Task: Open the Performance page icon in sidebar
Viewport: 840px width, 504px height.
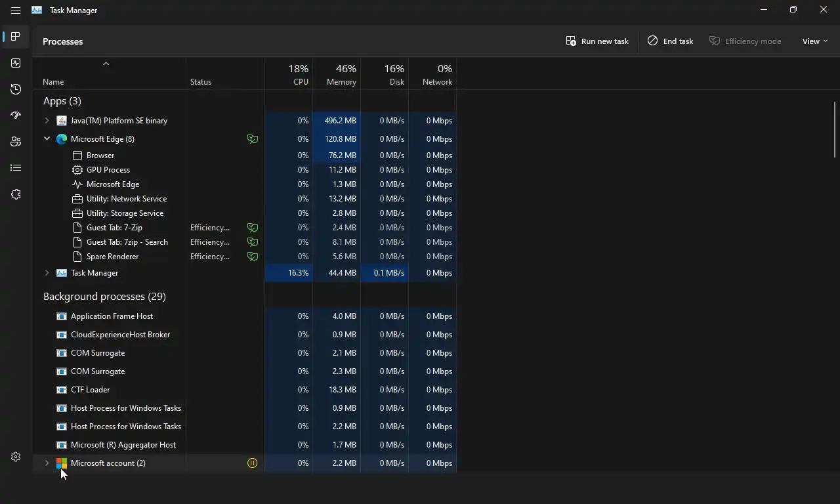Action: [x=16, y=63]
